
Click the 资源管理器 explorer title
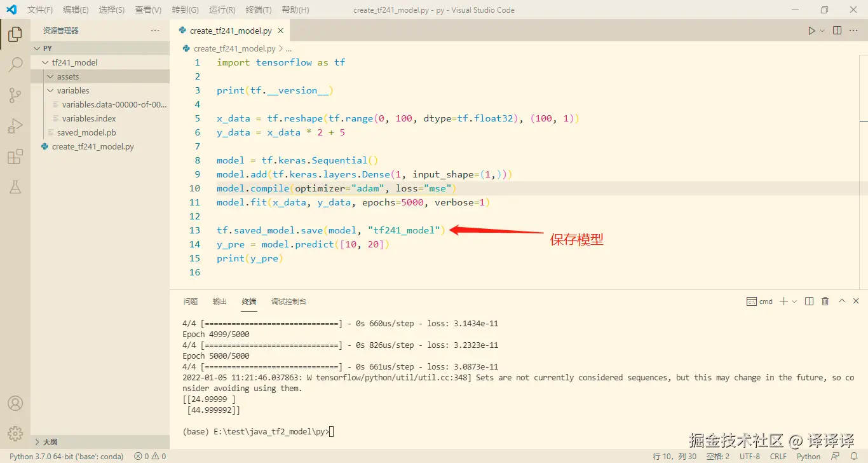coord(61,31)
